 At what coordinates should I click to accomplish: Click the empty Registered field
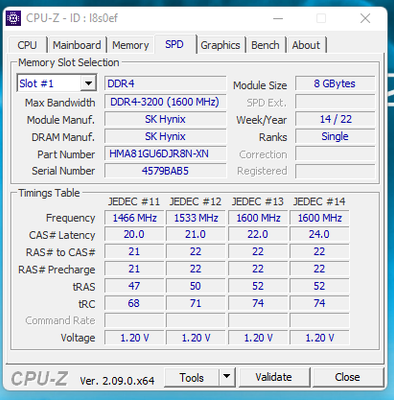[335, 171]
